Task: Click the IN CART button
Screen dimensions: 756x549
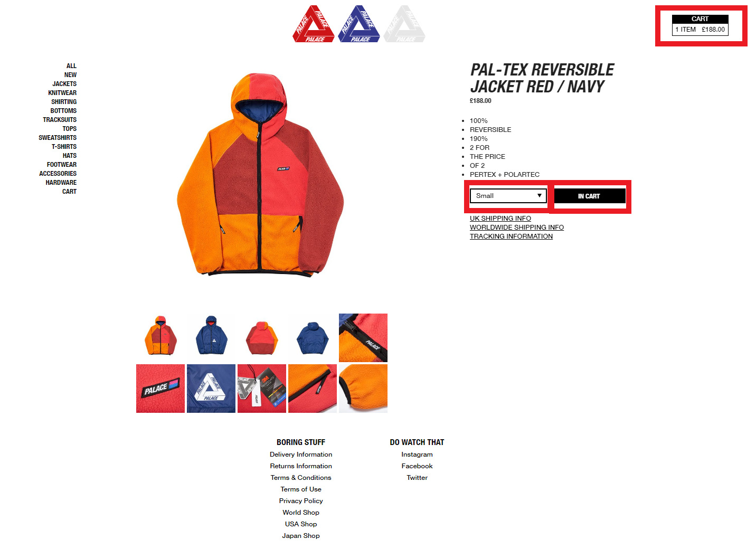Action: (590, 196)
